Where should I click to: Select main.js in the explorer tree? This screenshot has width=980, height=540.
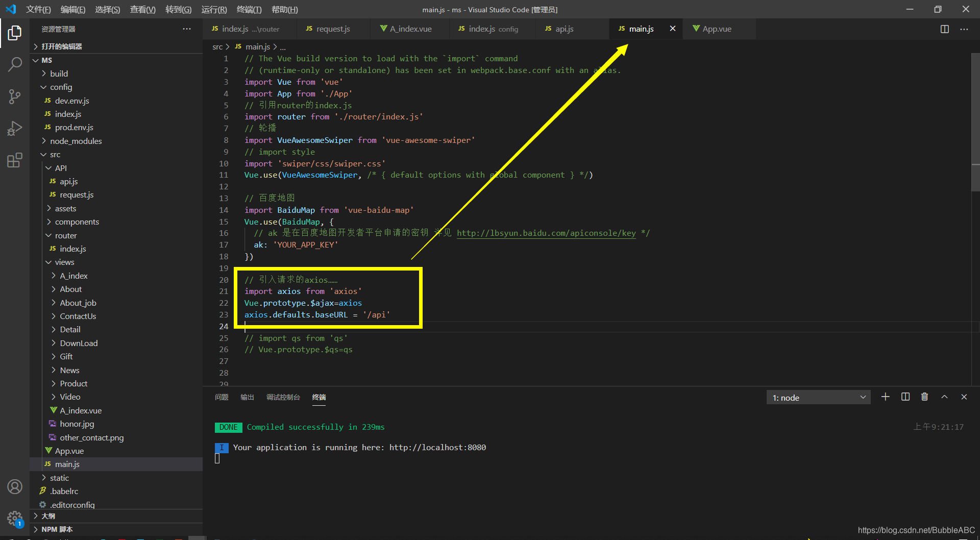[x=116, y=464]
